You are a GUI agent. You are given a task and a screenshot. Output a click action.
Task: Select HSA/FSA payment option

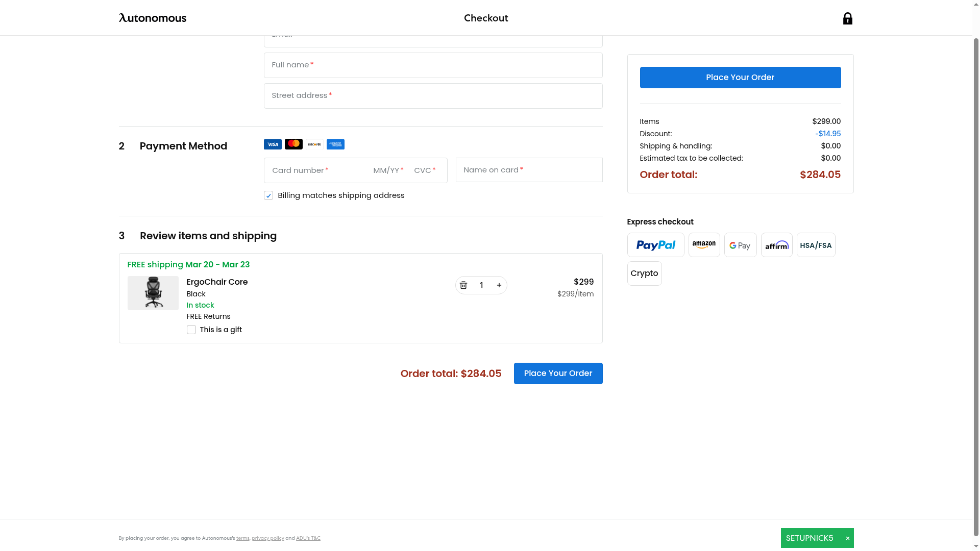816,245
